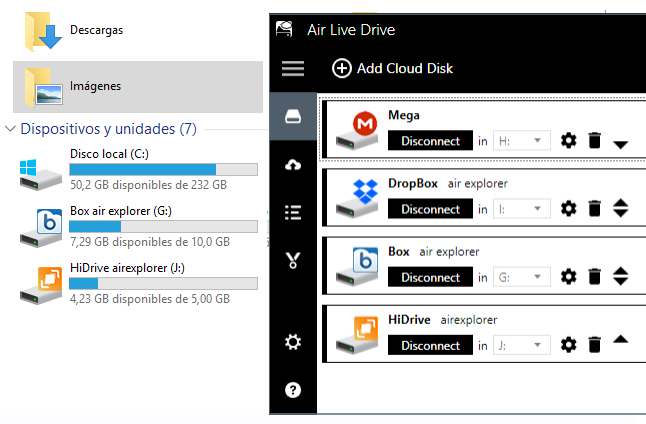Image resolution: width=646 pixels, height=424 pixels.
Task: Open settings gear for the HiDrive disk
Action: click(x=569, y=344)
